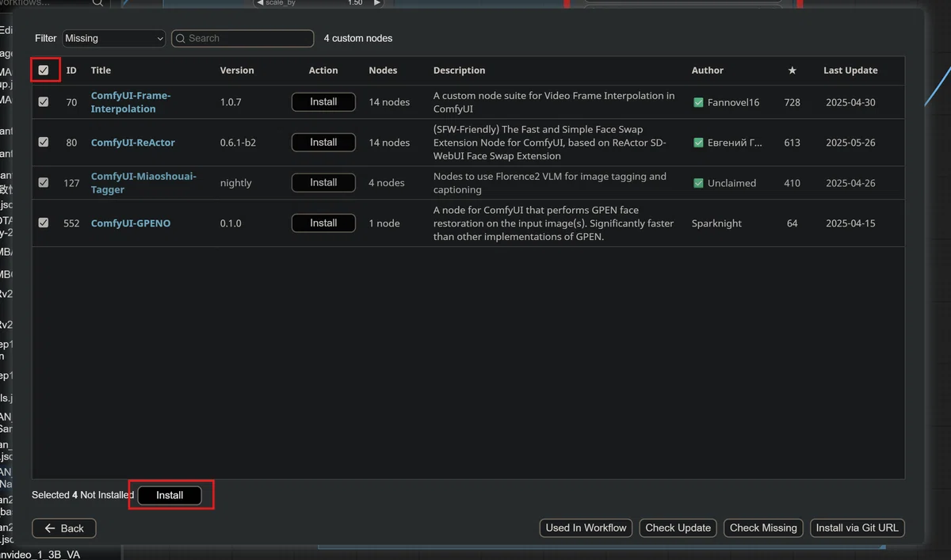Viewport: 951px width, 560px height.
Task: Click the Install via Git URL button
Action: click(857, 528)
